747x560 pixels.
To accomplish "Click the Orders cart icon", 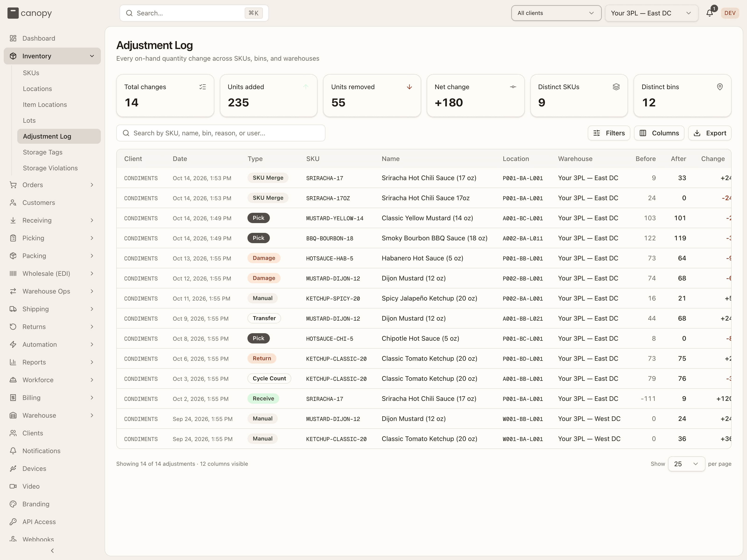I will coord(13,185).
